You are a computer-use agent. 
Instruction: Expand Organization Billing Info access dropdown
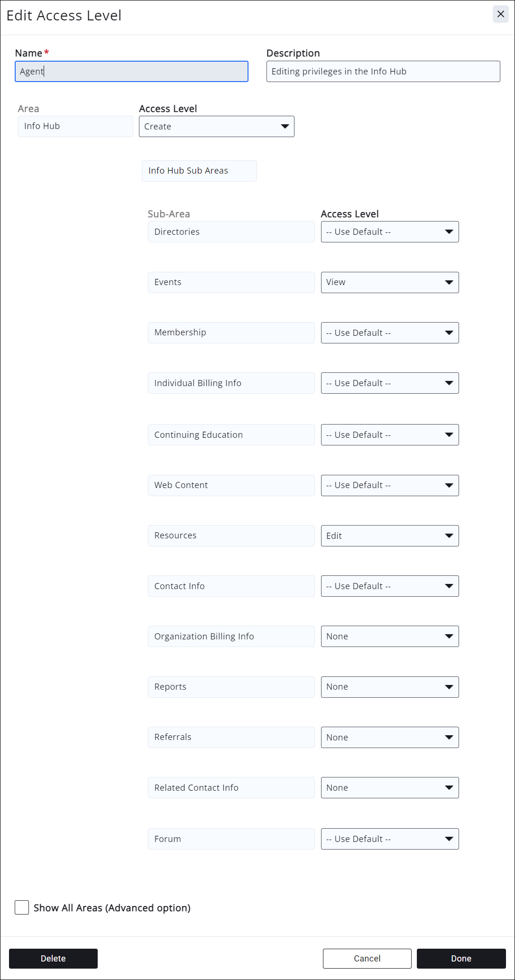pyautogui.click(x=389, y=637)
